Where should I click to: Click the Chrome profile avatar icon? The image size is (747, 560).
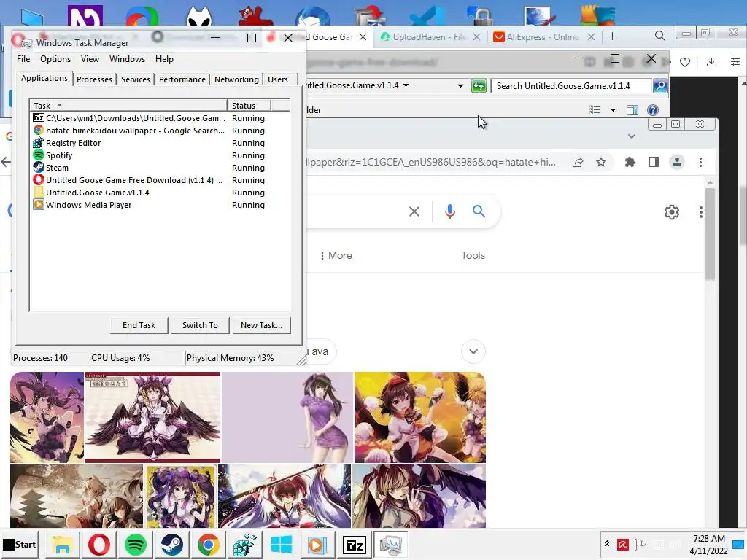(x=676, y=163)
